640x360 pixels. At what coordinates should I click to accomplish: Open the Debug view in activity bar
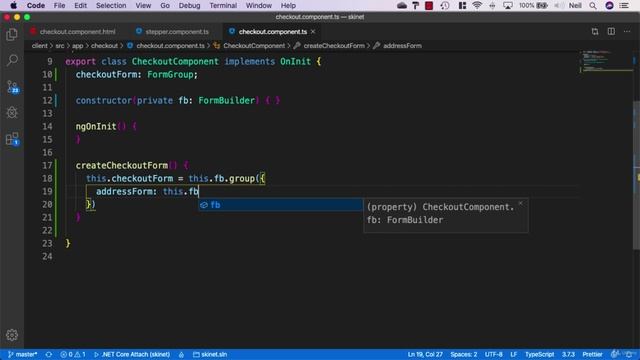(12, 113)
